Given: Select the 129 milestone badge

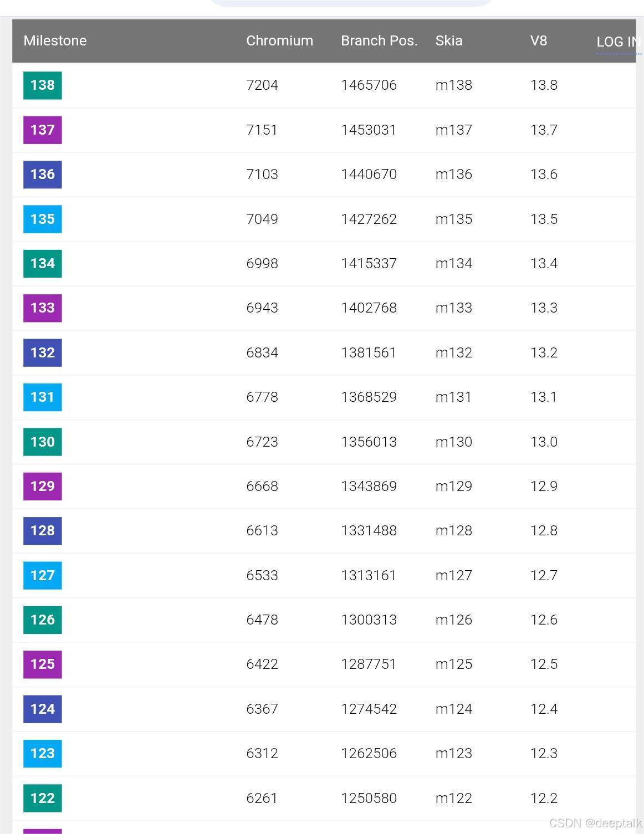Looking at the screenshot, I should click(x=42, y=486).
